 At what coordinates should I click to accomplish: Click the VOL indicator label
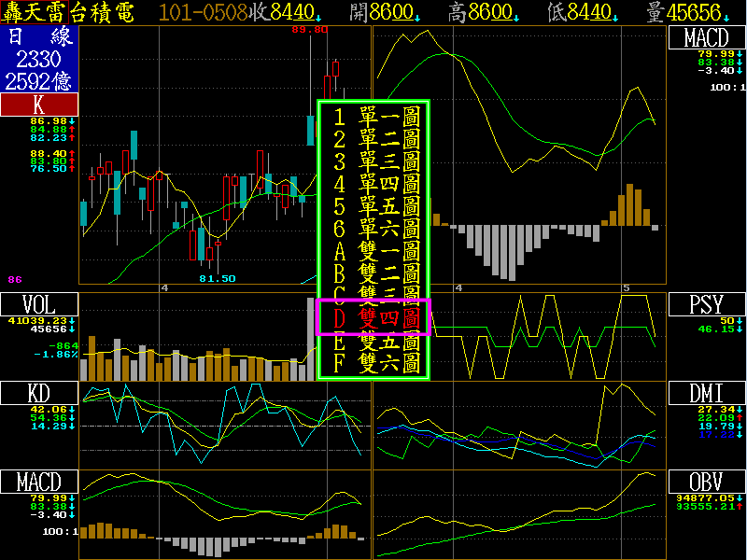pyautogui.click(x=38, y=304)
